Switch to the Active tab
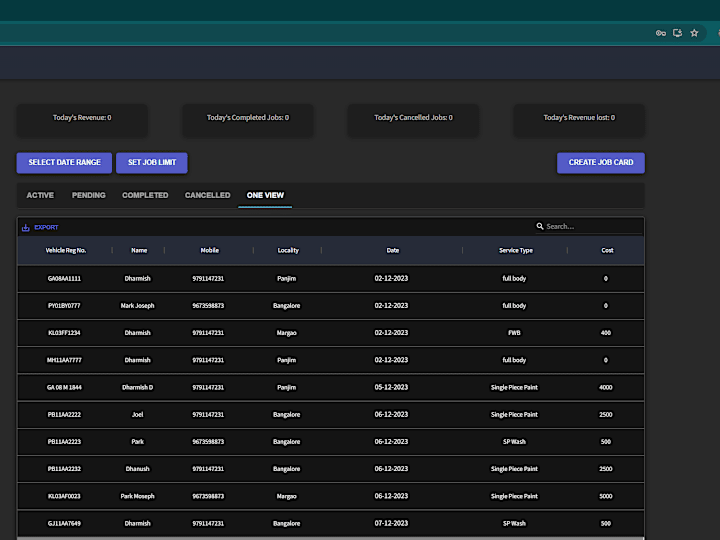This screenshot has width=720, height=540. click(x=40, y=196)
